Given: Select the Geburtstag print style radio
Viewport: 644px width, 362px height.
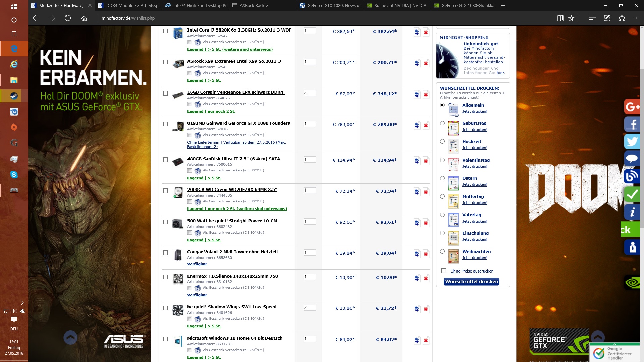Looking at the screenshot, I should [x=442, y=123].
